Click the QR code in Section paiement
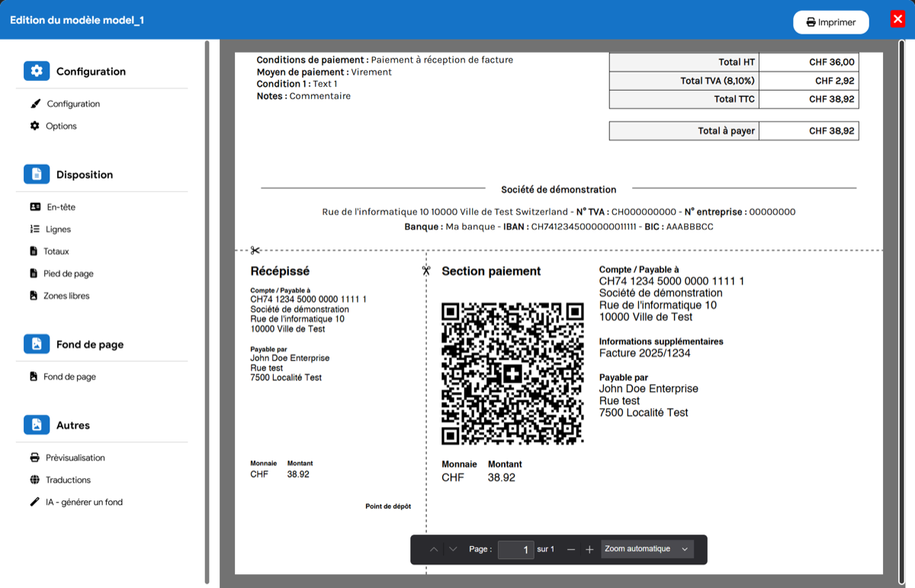 point(512,373)
